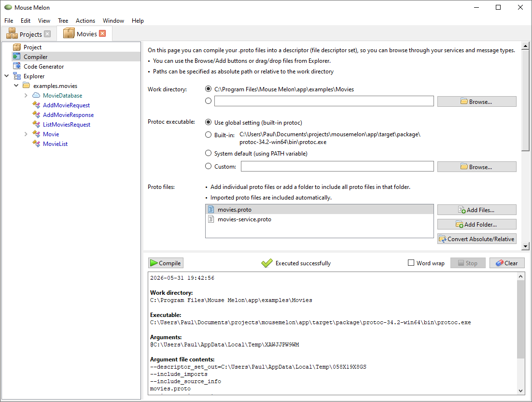532x402 pixels.
Task: Click the Code Generator node icon
Action: [x=16, y=66]
